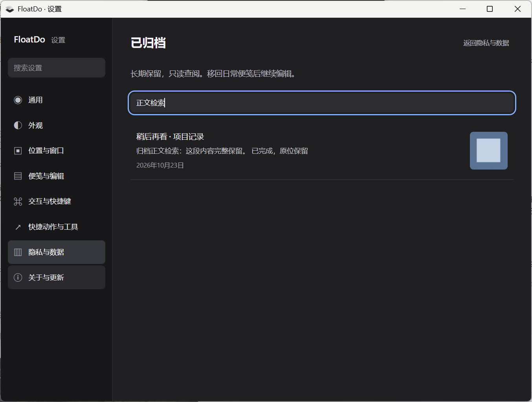Minimize the FloatDo settings window
The width and height of the screenshot is (532, 402).
click(x=462, y=9)
